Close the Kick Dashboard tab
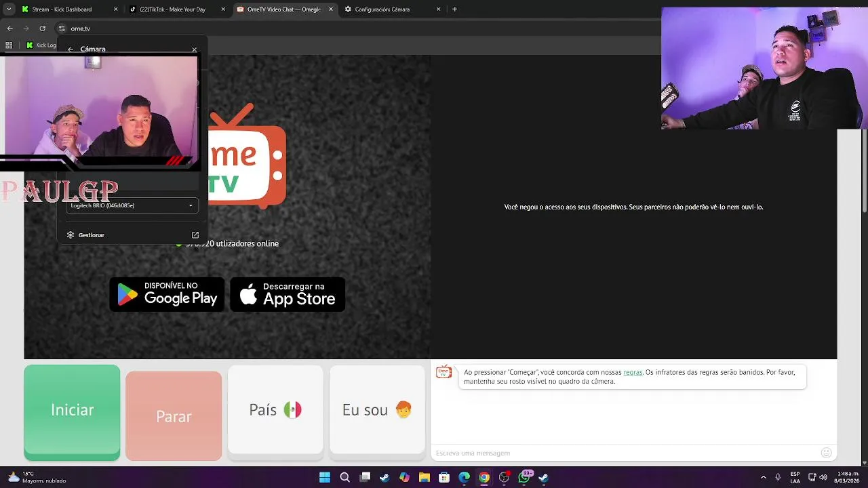Image resolution: width=868 pixels, height=488 pixels. click(x=115, y=9)
